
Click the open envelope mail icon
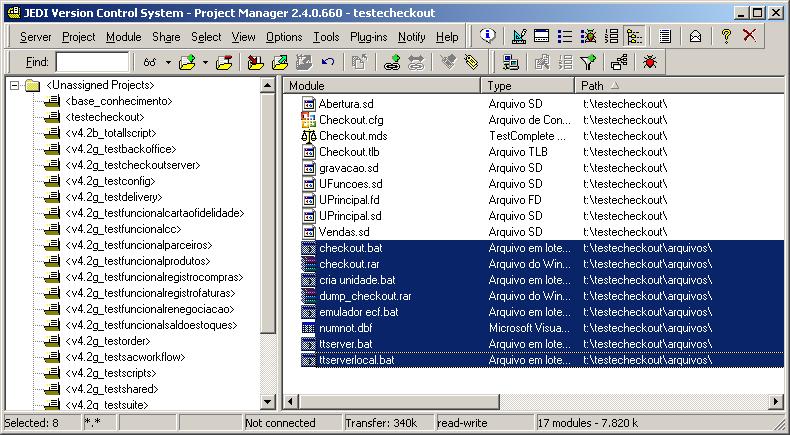pyautogui.click(x=695, y=36)
